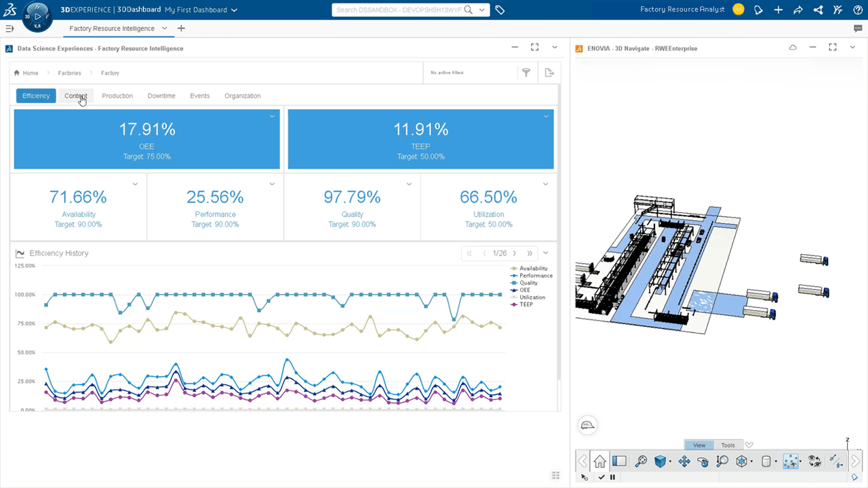868x488 pixels.
Task: Click the Factories breadcrumb link
Action: [69, 73]
